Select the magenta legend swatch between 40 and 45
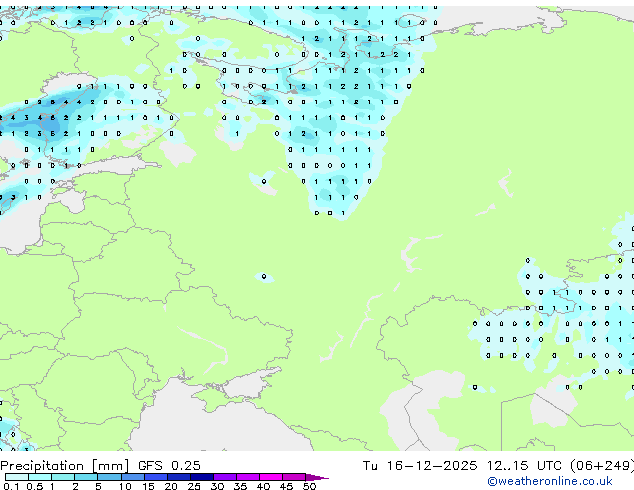The width and height of the screenshot is (634, 490). point(271,477)
